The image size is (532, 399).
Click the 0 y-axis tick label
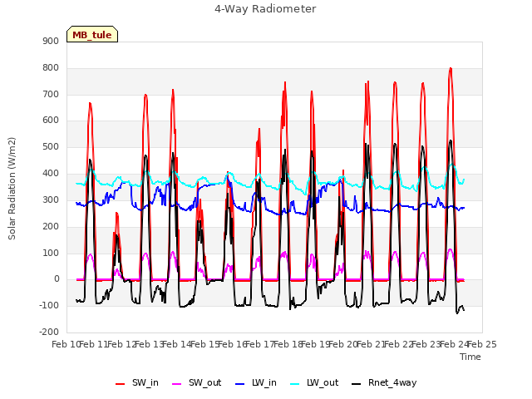[x=57, y=279]
